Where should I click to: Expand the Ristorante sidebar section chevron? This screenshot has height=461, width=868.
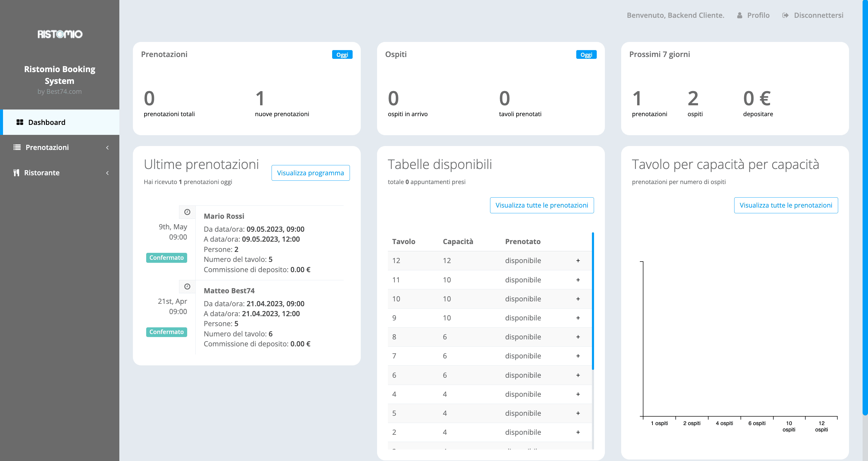coord(107,173)
